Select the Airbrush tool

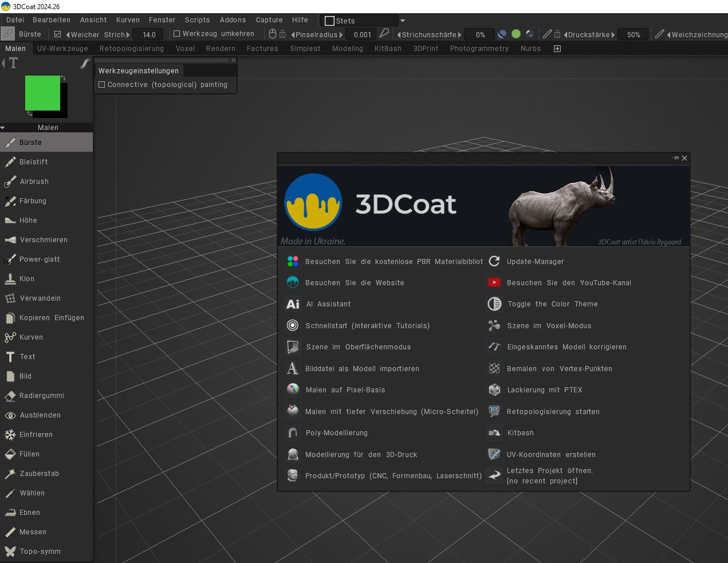pos(46,182)
